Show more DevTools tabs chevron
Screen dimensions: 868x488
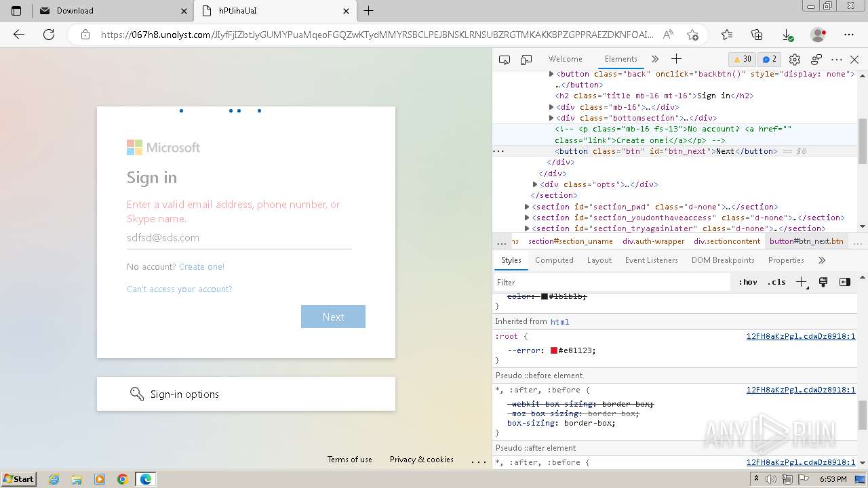tap(655, 59)
